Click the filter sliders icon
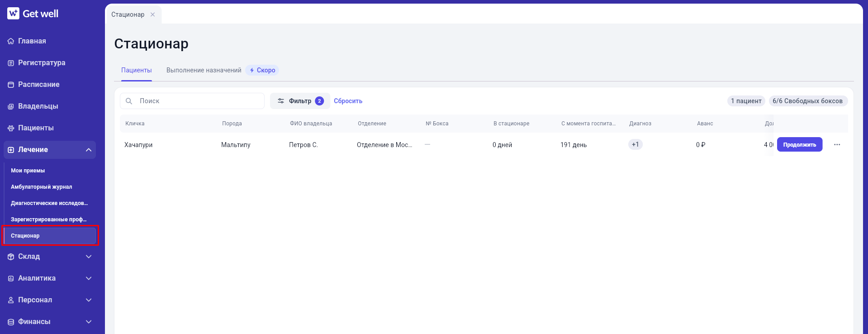This screenshot has height=334, width=868. [281, 101]
